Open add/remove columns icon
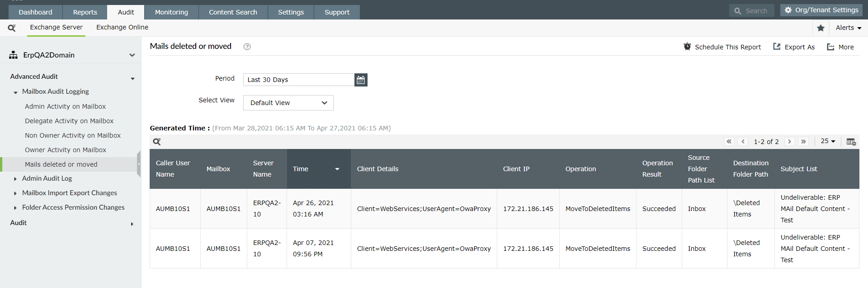 (x=851, y=142)
